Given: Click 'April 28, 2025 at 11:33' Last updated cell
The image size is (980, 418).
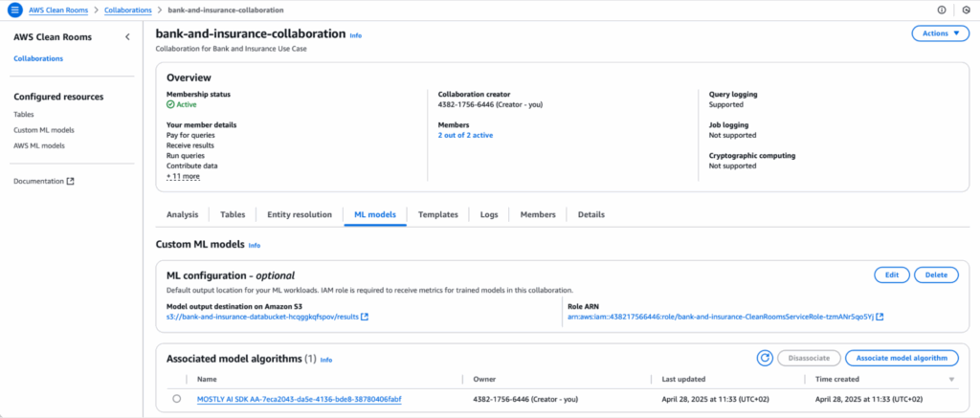Looking at the screenshot, I should click(x=715, y=399).
